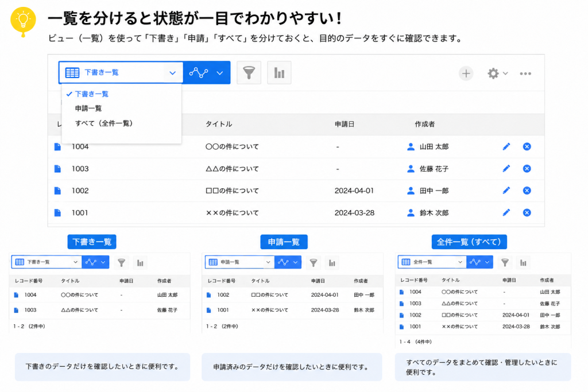Click the 2024-03-28 date in main table
588x392 pixels.
point(354,213)
